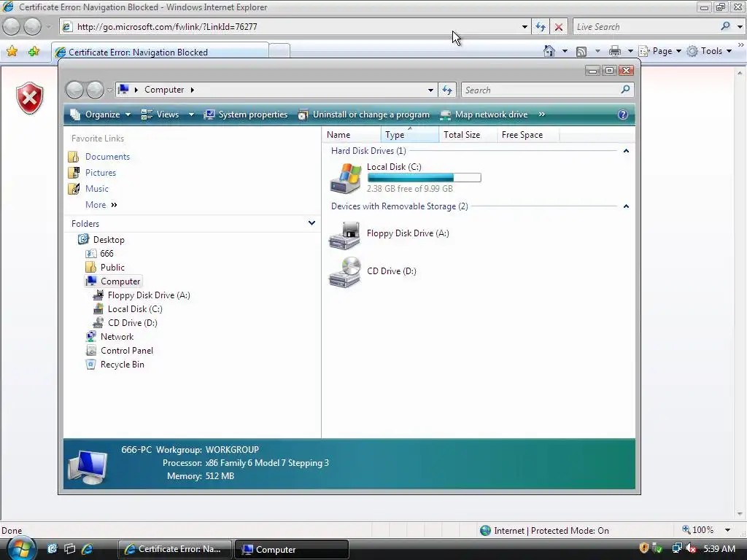Screen dimensions: 747x560
Task: Click the network tray icon
Action: (676, 548)
